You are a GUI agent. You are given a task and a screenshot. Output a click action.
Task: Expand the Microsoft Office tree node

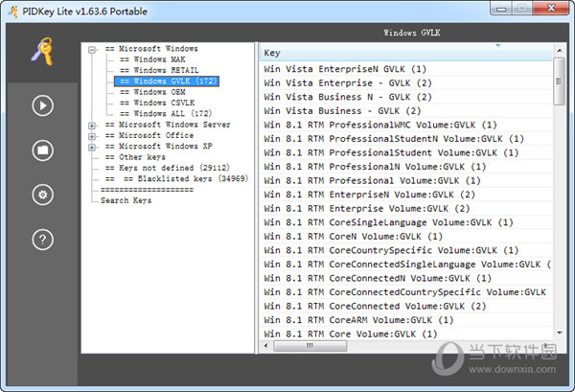(x=92, y=136)
